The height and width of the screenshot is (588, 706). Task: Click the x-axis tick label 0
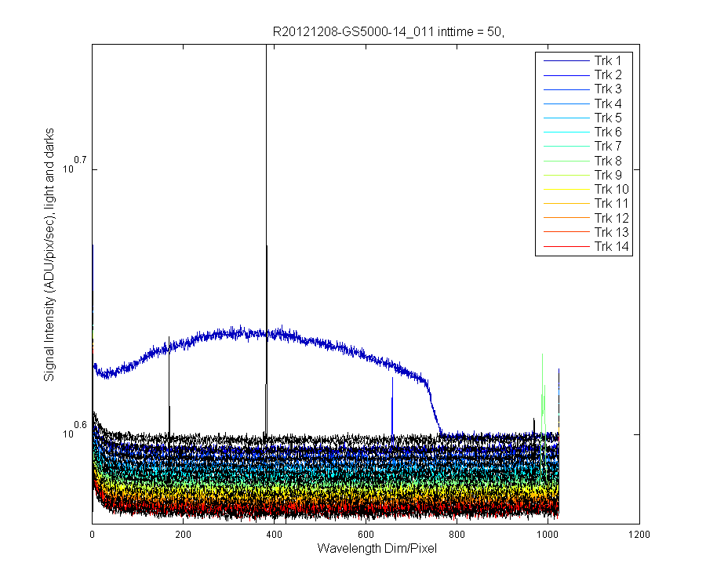(x=93, y=535)
